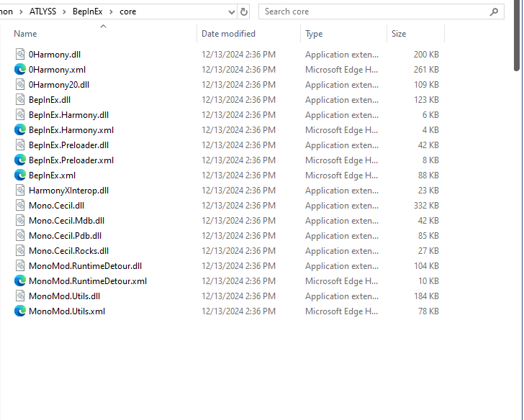Sort files by Type column
This screenshot has width=524, height=420.
(x=314, y=34)
